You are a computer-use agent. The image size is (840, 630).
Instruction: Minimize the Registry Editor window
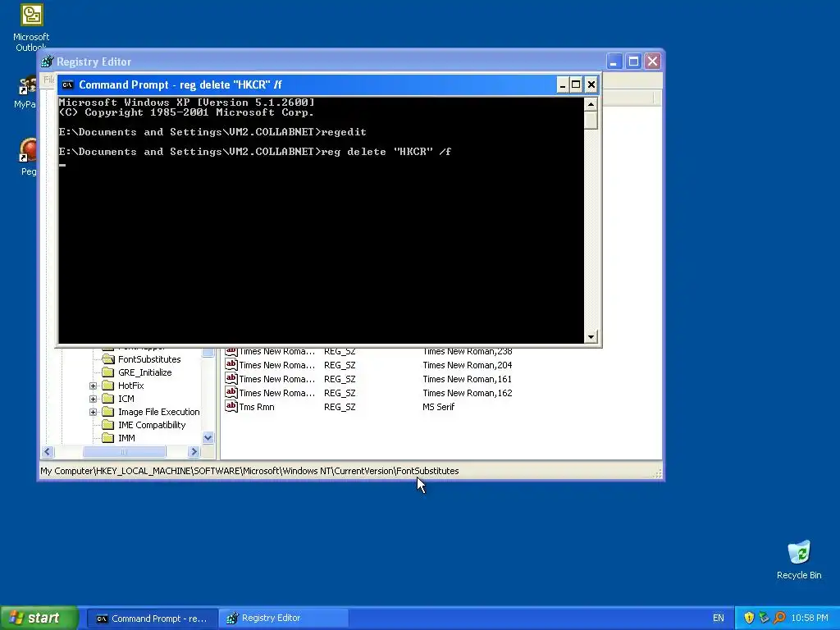tap(614, 61)
